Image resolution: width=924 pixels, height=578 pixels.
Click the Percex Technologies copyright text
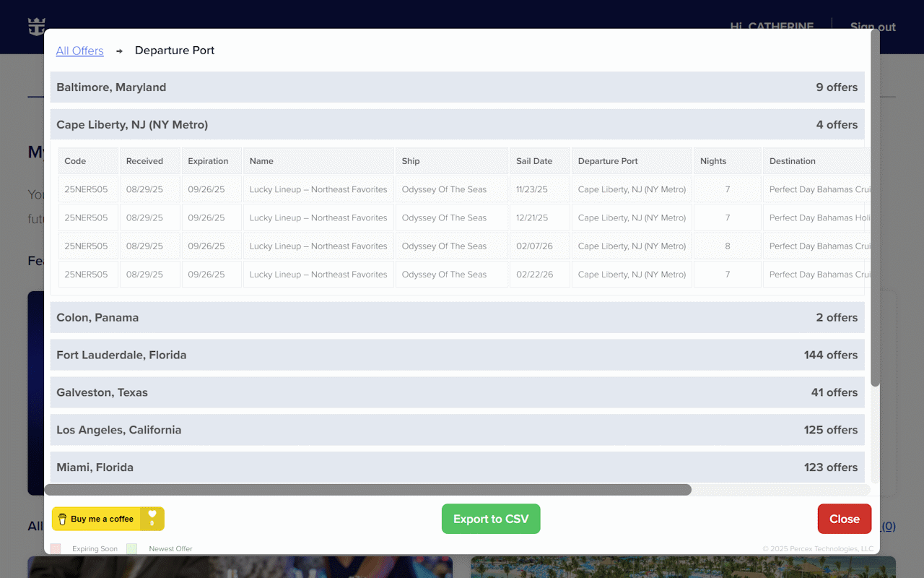pos(818,549)
